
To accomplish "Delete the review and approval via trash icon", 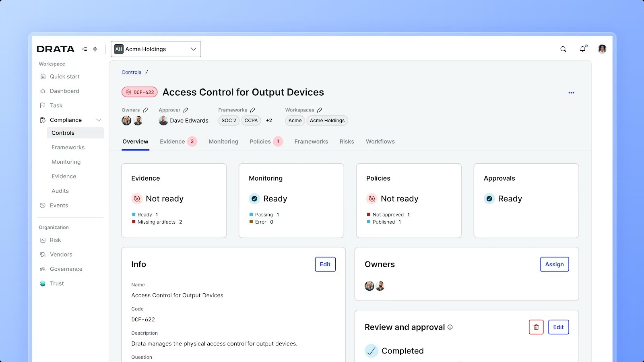I will coord(536,327).
